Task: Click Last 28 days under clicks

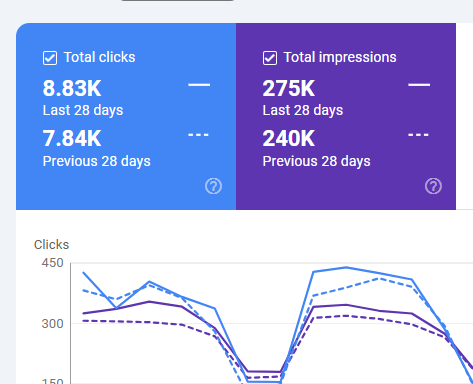Action: [x=83, y=110]
